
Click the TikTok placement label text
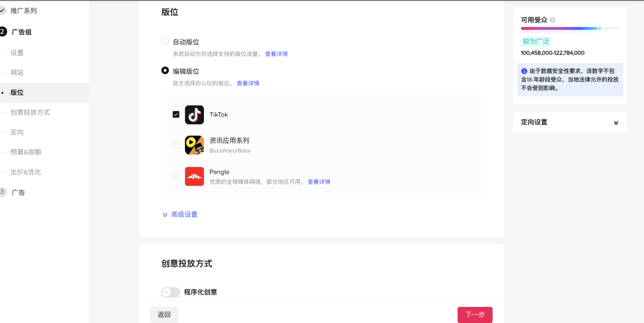coord(219,115)
